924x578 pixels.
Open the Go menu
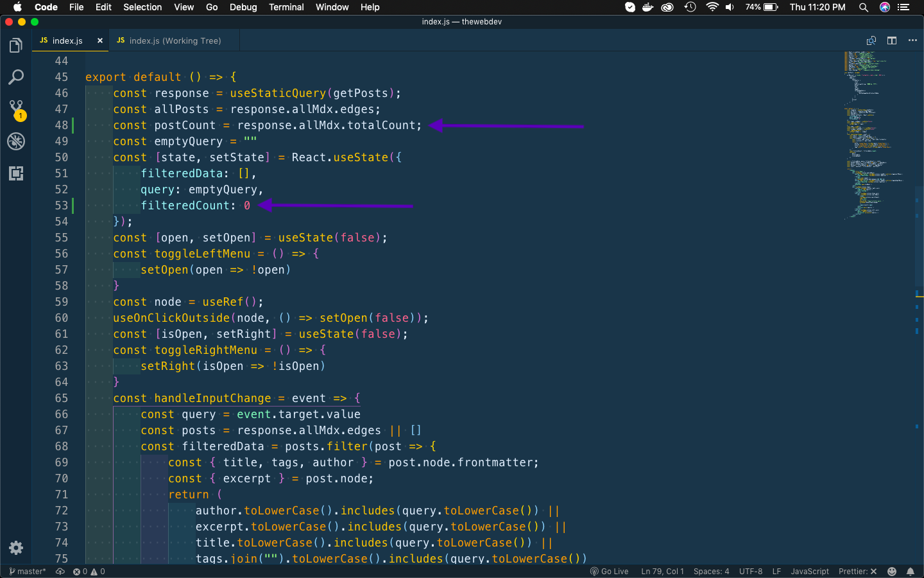coord(212,7)
